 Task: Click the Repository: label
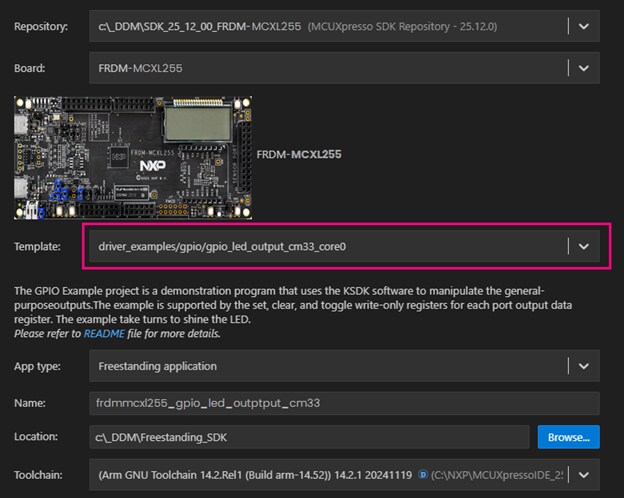41,27
